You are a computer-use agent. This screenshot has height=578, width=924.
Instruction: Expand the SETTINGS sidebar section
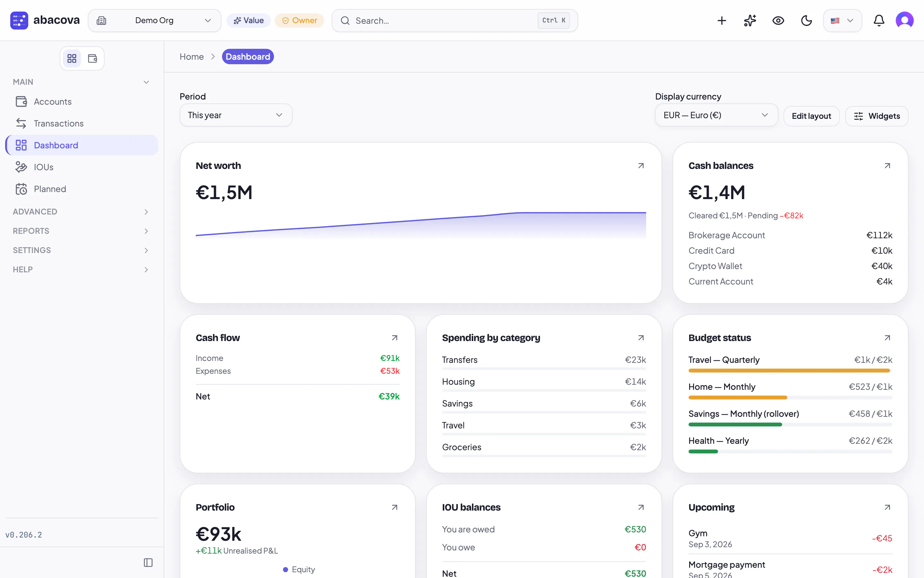coord(82,250)
